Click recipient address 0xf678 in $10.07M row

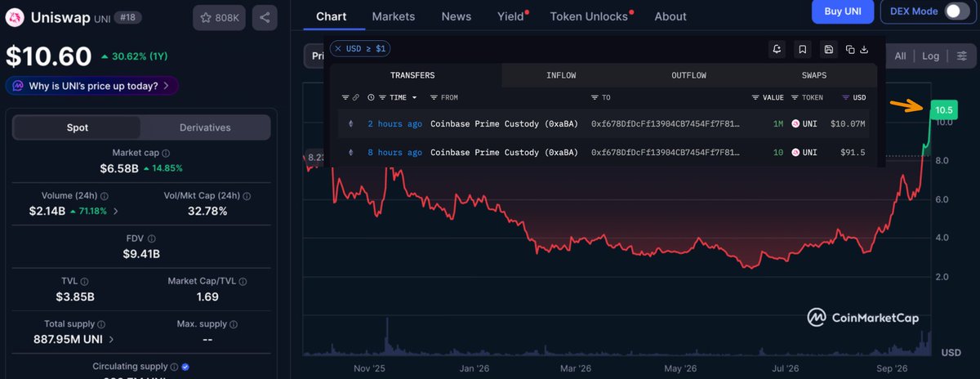[666, 124]
